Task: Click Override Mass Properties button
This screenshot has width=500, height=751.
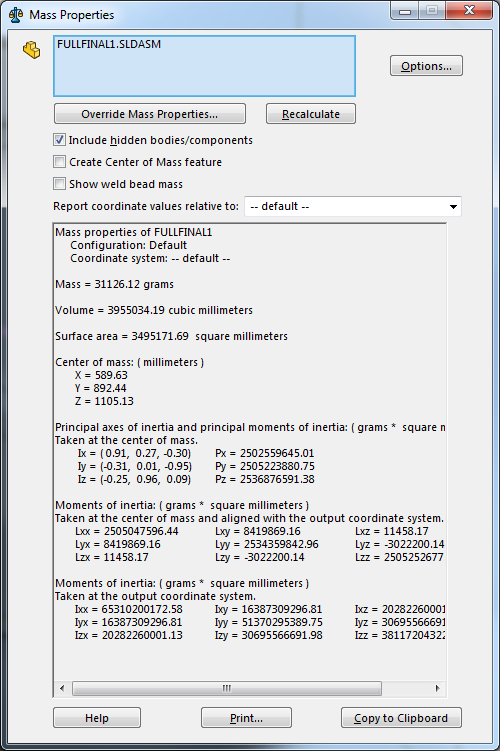Action: coord(150,114)
